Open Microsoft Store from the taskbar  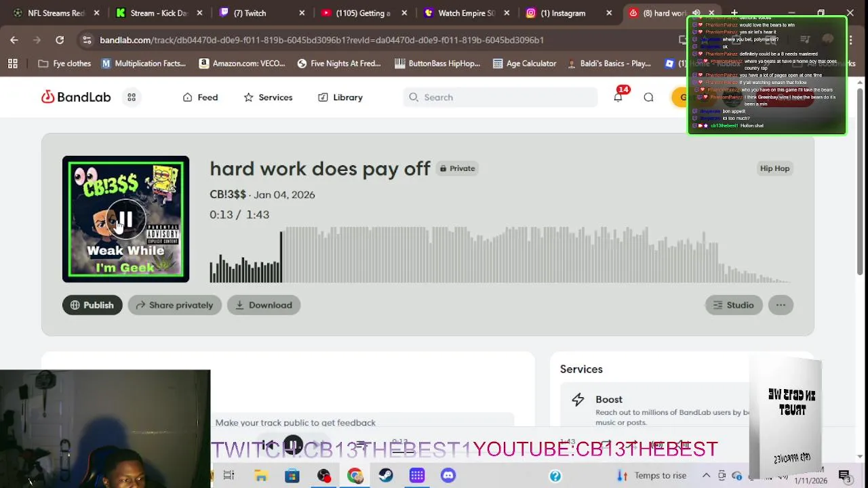[292, 476]
